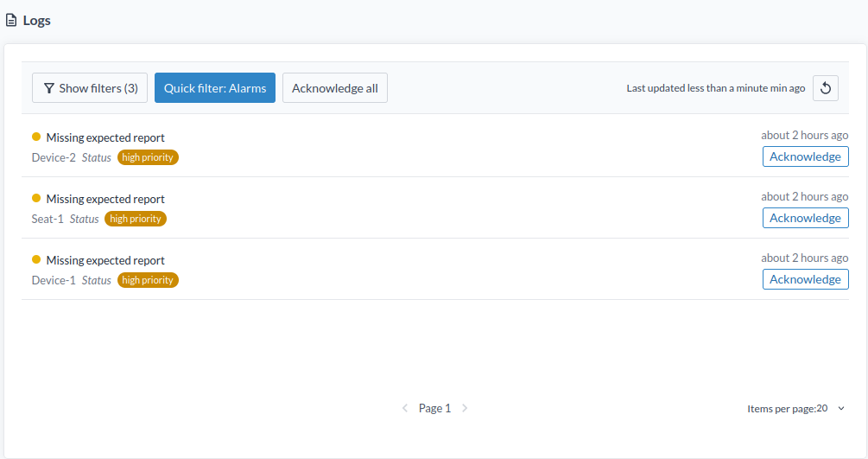Toggle the Quick filter: Alarms button
The image size is (868, 459).
pos(215,88)
